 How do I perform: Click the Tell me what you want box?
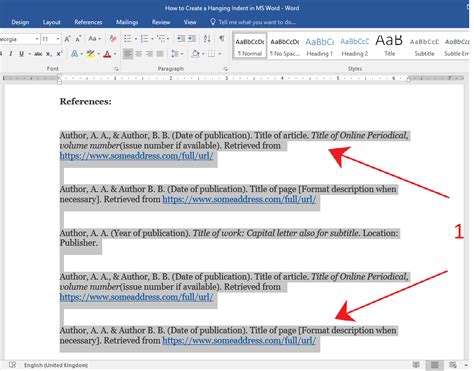click(x=253, y=22)
